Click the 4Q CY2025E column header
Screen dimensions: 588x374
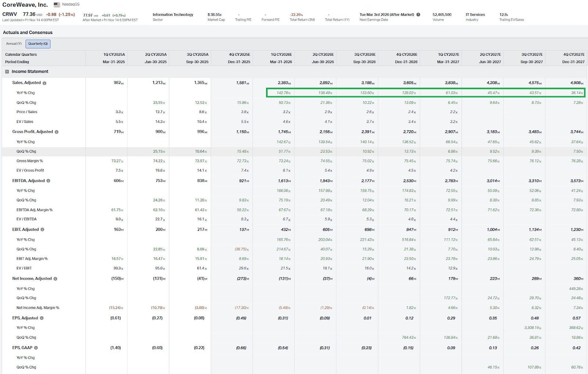coord(240,55)
